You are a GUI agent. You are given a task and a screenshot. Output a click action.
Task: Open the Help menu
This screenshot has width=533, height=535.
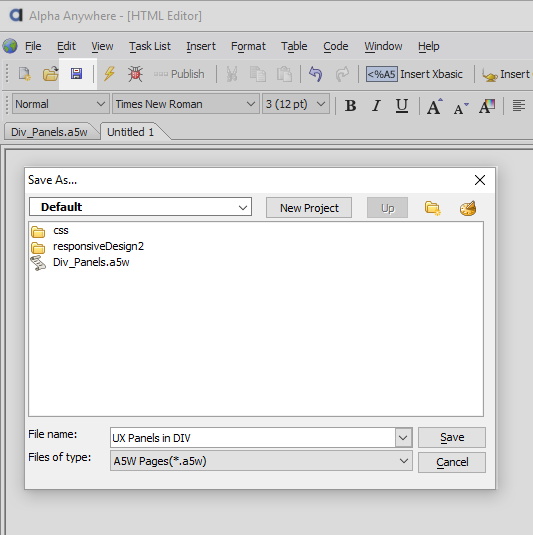coord(429,46)
